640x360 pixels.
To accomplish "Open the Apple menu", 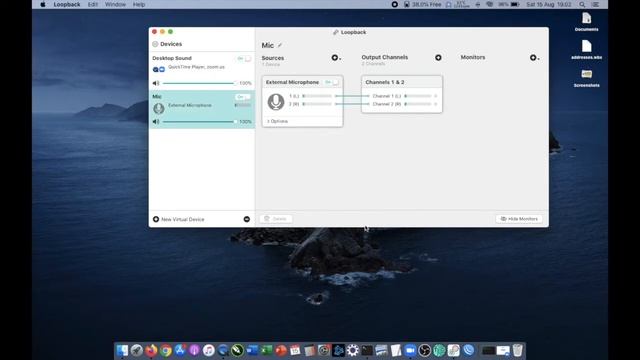I will click(x=43, y=4).
